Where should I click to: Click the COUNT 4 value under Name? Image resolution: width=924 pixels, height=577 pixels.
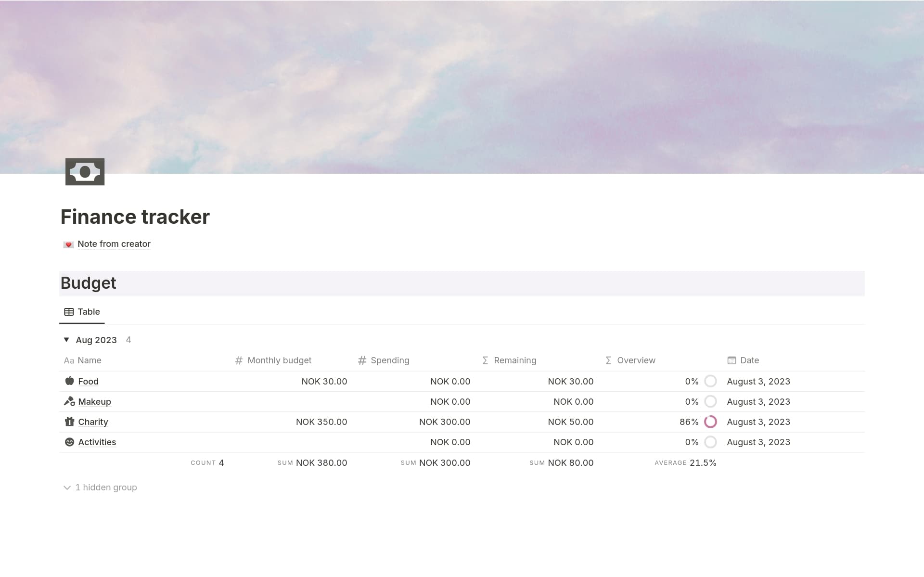[207, 462]
